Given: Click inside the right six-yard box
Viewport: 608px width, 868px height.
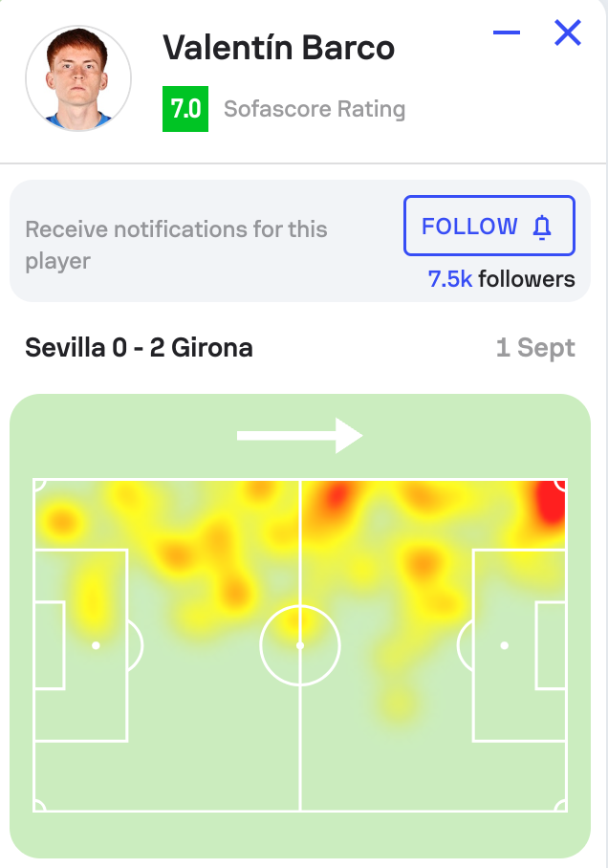Looking at the screenshot, I should coord(551,646).
